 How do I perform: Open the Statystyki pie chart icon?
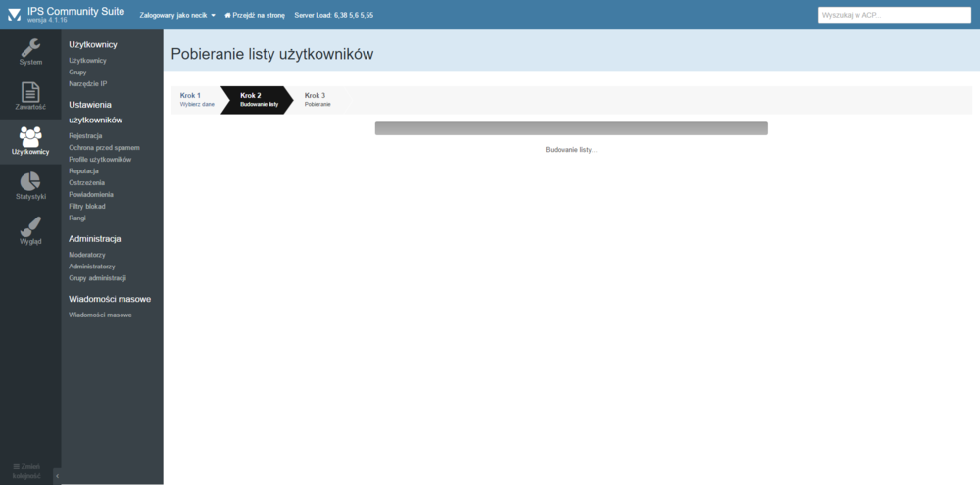pos(30,181)
